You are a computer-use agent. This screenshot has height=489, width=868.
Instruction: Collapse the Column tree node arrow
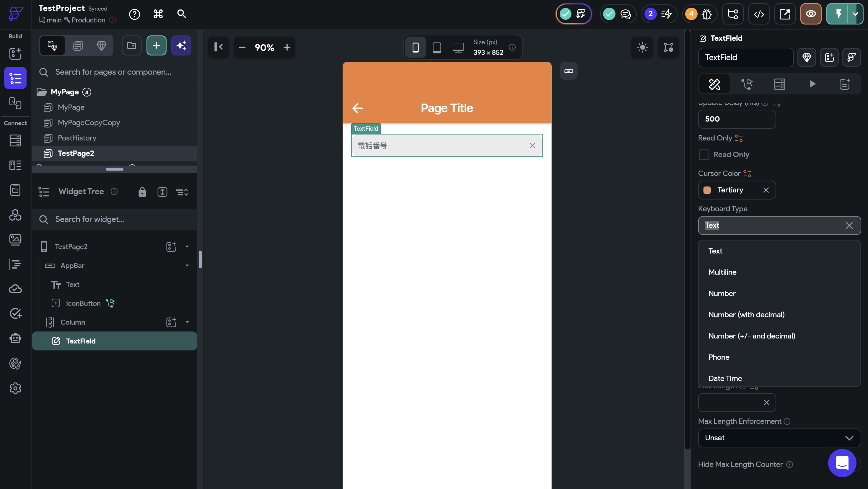(187, 322)
